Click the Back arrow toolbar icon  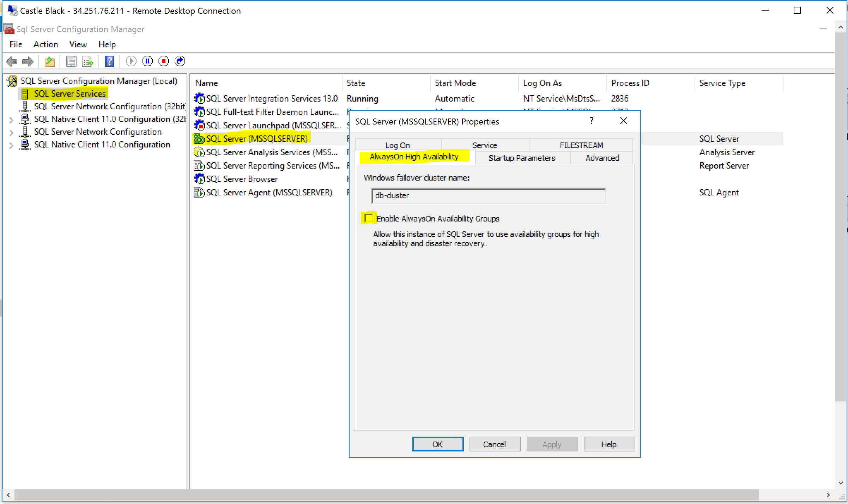click(x=12, y=61)
